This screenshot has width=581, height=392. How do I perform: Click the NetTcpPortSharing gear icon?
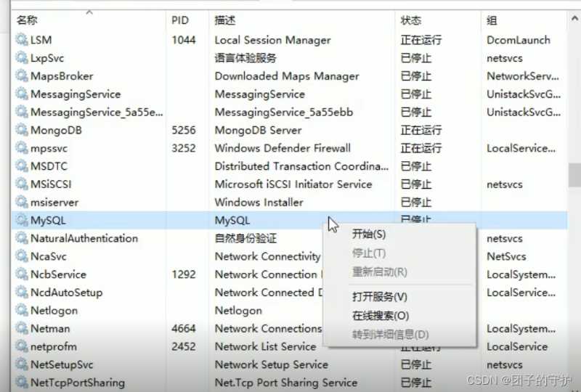22,382
